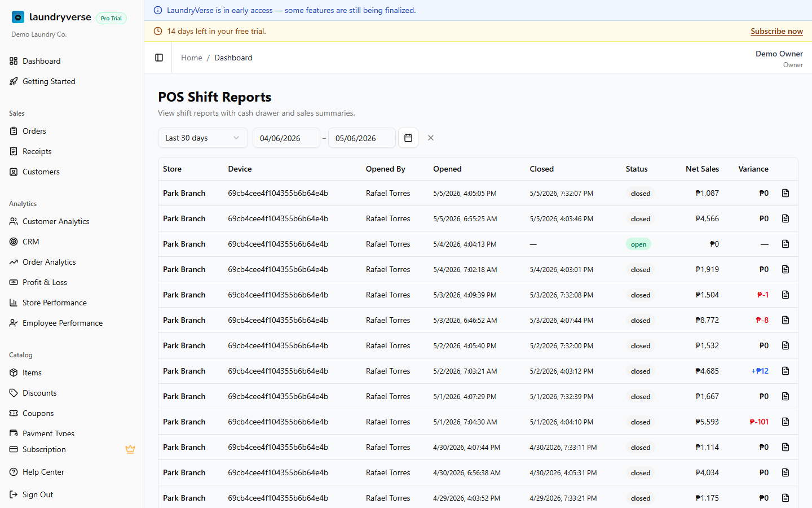This screenshot has width=812, height=508.
Task: Open report icon for ₱1,114 shift
Action: [785, 447]
